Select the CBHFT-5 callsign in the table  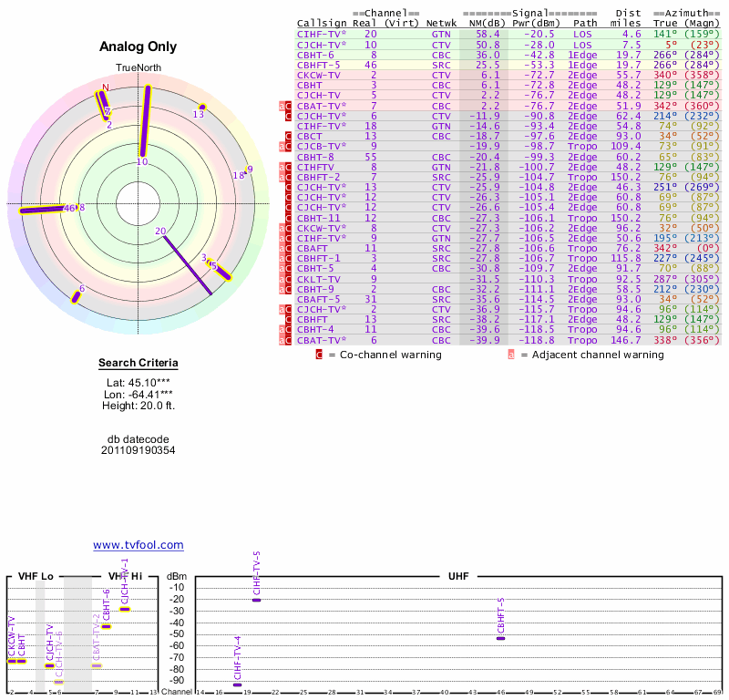[319, 65]
